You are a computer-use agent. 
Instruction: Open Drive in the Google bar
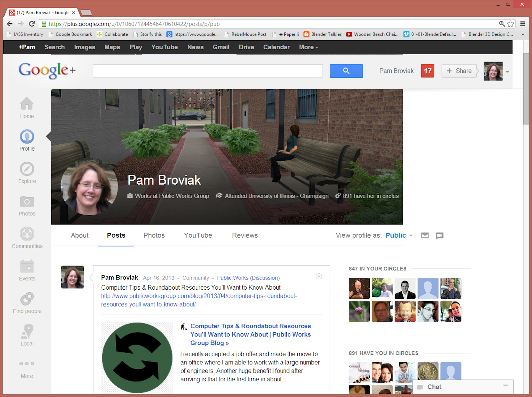click(x=246, y=47)
